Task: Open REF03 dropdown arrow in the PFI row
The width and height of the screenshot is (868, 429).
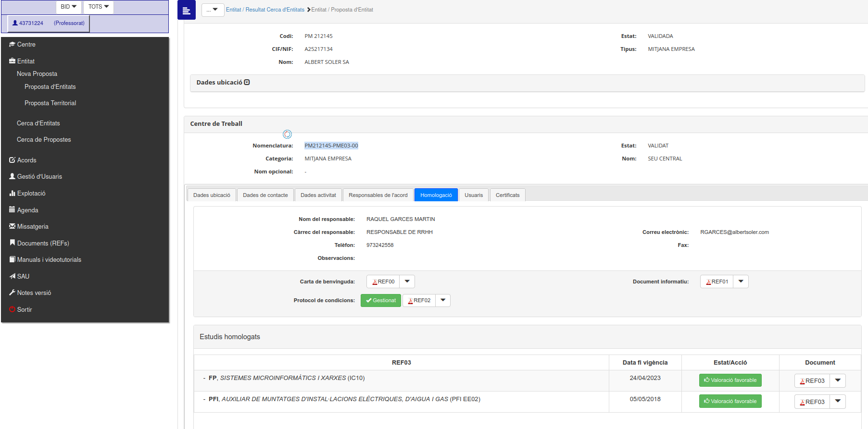Action: click(838, 402)
